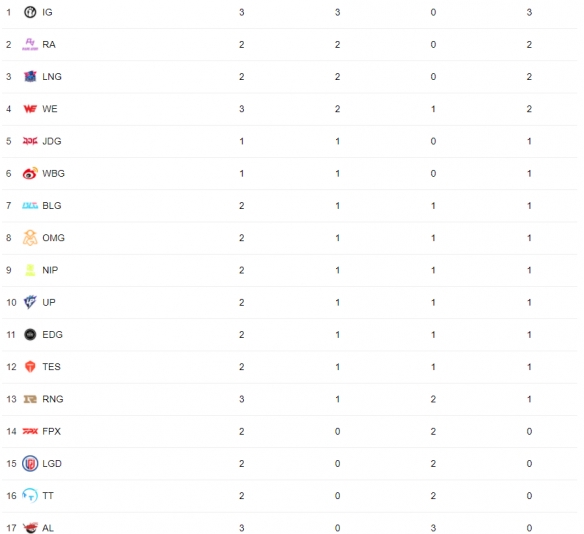Click the TES shield logo
Viewport: 584px width, 534px height.
click(x=30, y=366)
